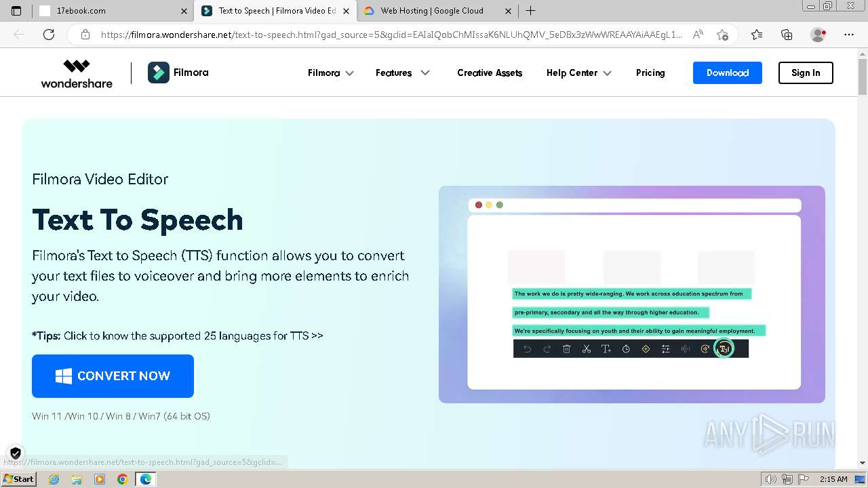Open network icon in system tray
This screenshot has width=868, height=488.
point(787,479)
